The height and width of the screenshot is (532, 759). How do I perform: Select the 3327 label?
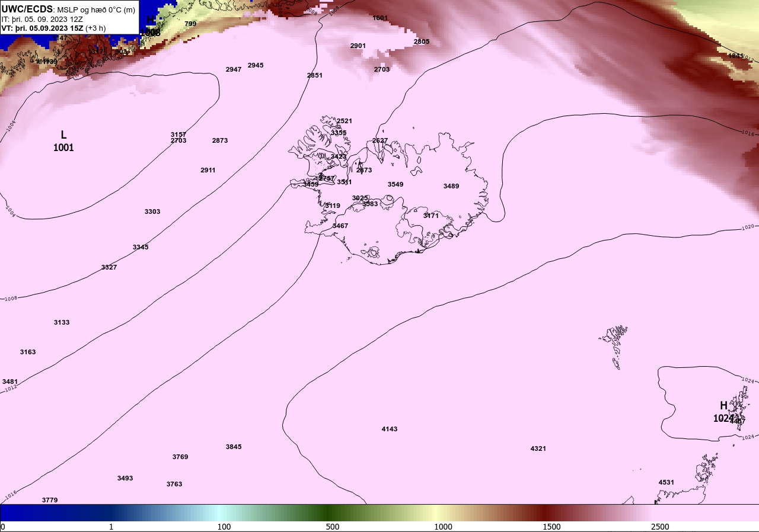(x=109, y=267)
